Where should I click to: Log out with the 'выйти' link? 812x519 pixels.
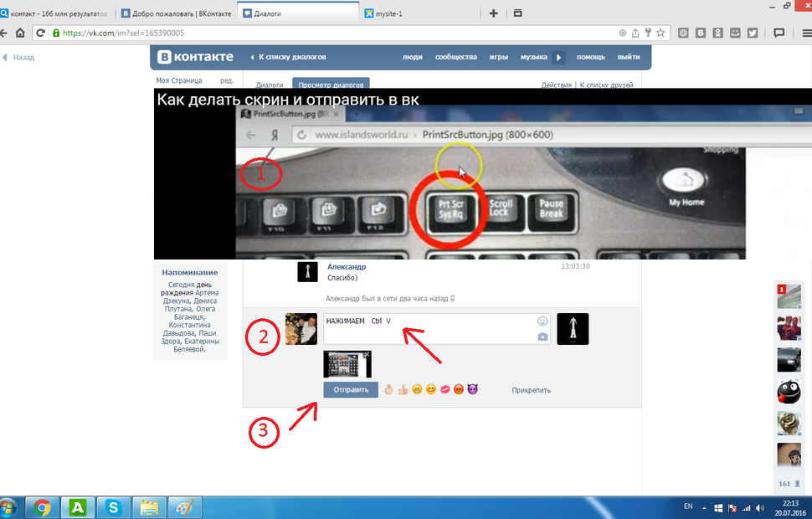point(629,57)
